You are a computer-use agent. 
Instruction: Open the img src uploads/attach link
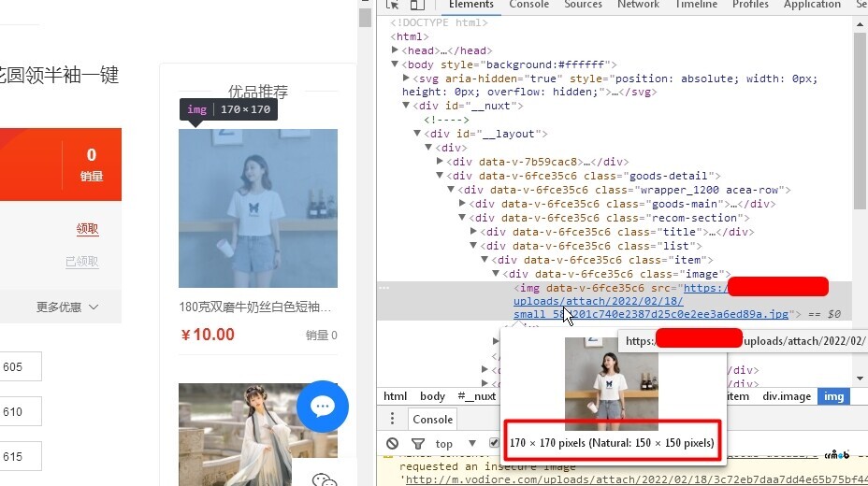coord(599,301)
